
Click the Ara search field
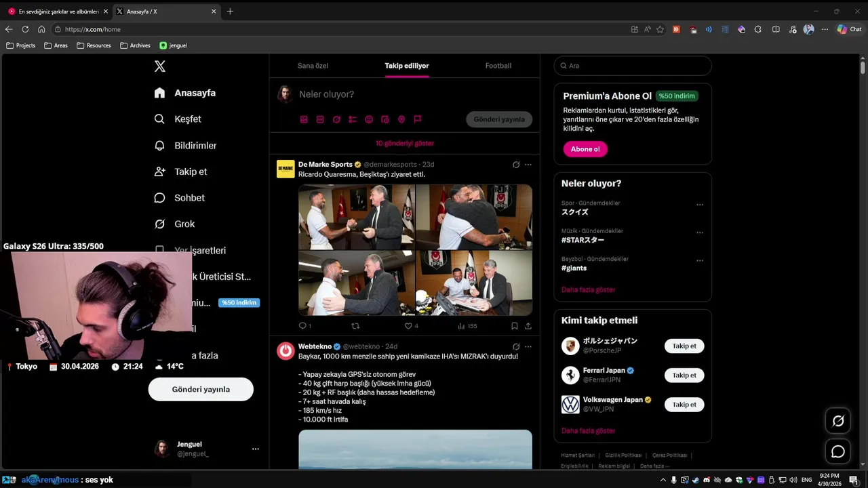tap(633, 66)
